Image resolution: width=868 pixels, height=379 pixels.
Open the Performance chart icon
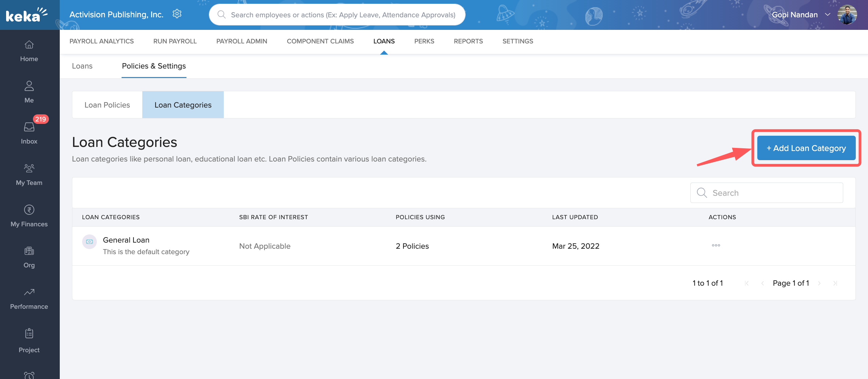[29, 292]
